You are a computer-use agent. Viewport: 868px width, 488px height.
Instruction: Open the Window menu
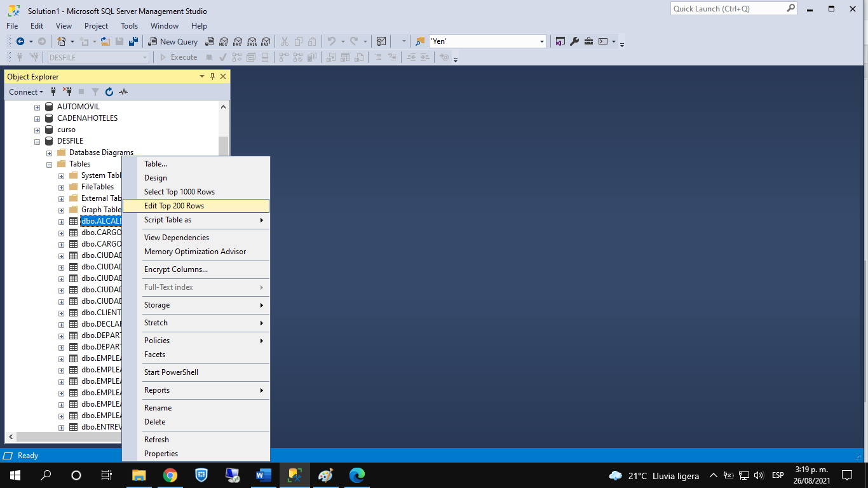[165, 26]
